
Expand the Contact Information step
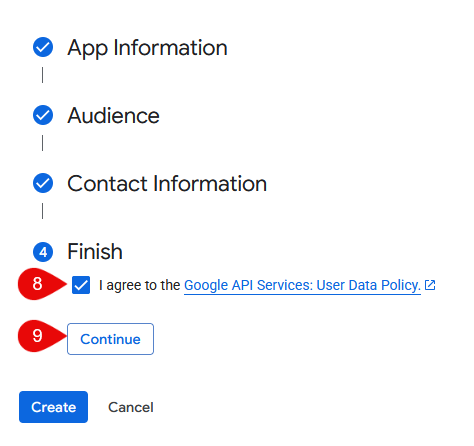click(x=167, y=183)
